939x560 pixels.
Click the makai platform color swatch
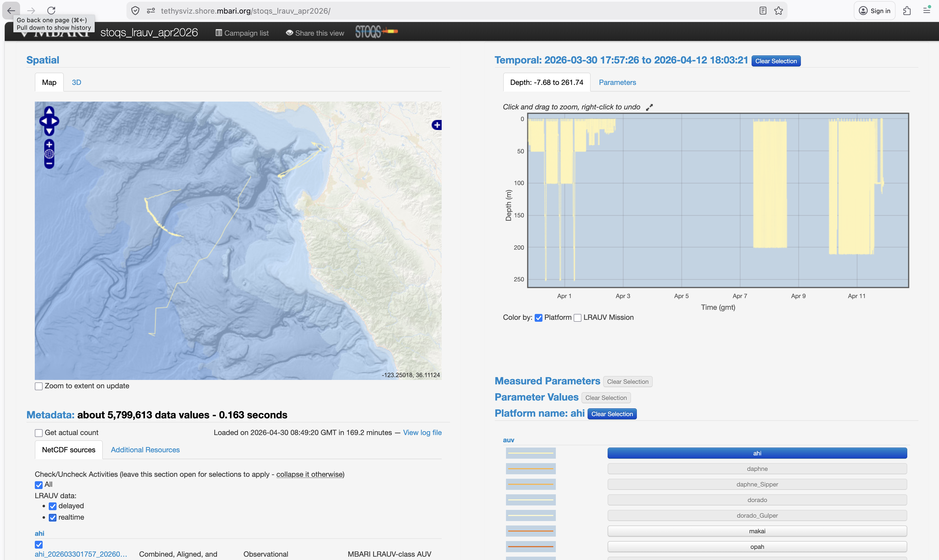[x=530, y=531]
